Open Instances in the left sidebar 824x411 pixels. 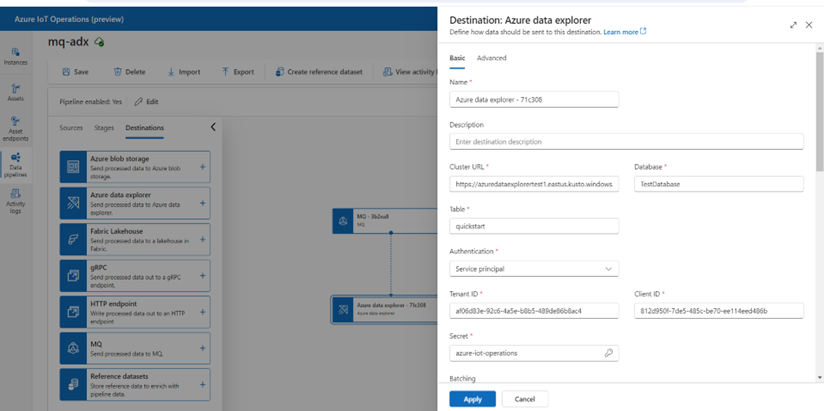16,56
